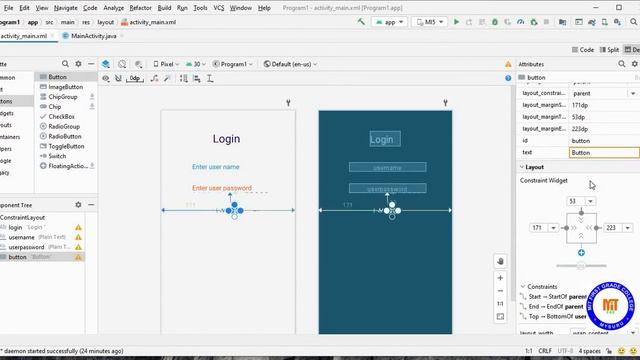
Task: Switch to MainActivity.java tab
Action: tap(93, 36)
